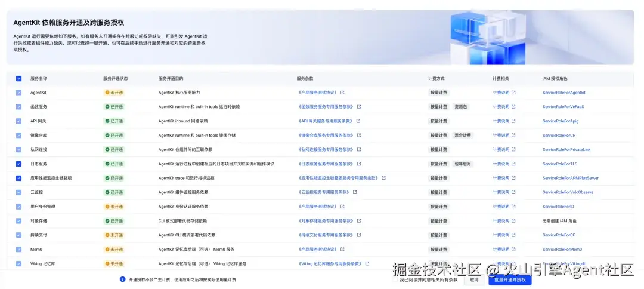Click 计费说明 external-link icon in 云监控 row
The image size is (644, 289).
click(513, 192)
